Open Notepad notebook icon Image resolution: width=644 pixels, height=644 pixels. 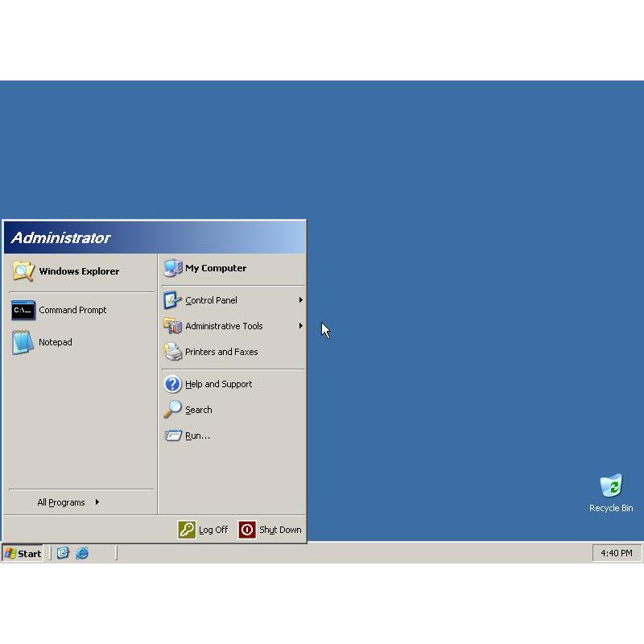coord(23,342)
